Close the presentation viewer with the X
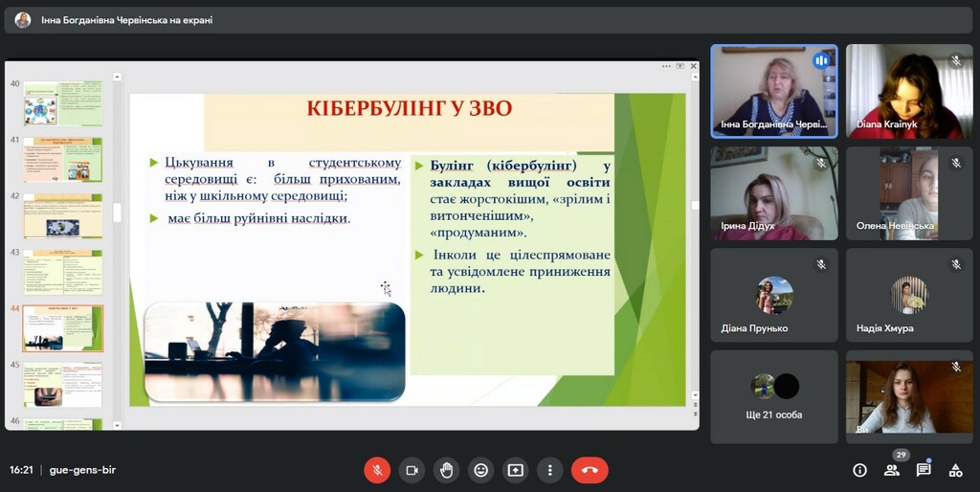The image size is (980, 492). [692, 66]
